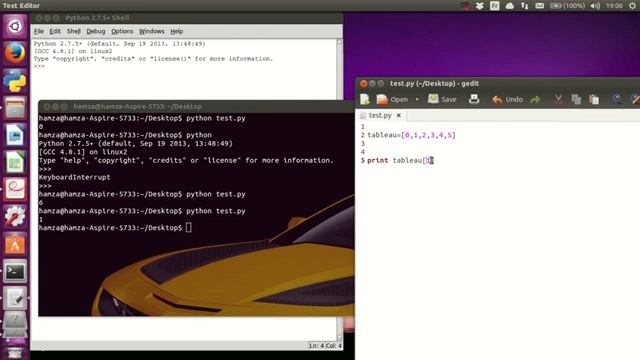Click the 19:00 clock in panel
Screen dimensions: 640x360
(614, 6)
